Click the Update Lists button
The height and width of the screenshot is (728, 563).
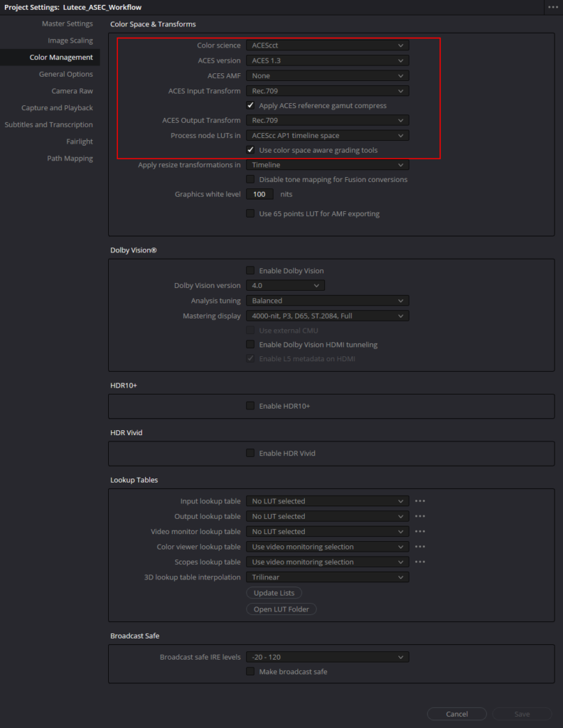(274, 593)
